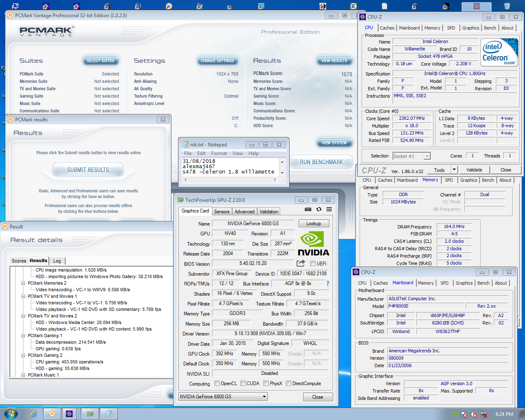Collapse PCMark Music 1 tree node
Viewport: 525px width, 420px height.
pos(23,375)
